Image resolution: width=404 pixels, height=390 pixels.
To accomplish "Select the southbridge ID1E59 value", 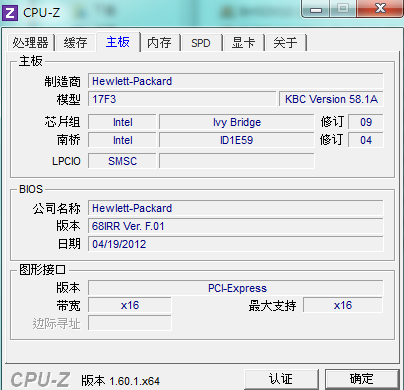I will click(x=237, y=140).
